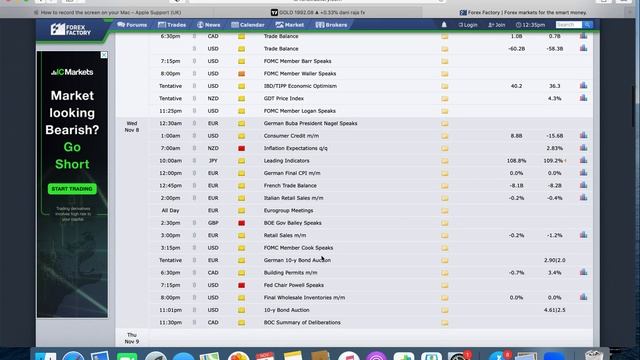This screenshot has height=360, width=640.
Task: Toggle alert for Fed Chair Powell Speaks
Action: 194,285
